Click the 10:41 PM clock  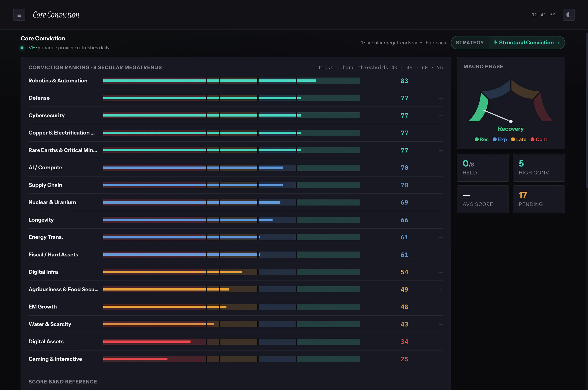(x=543, y=15)
